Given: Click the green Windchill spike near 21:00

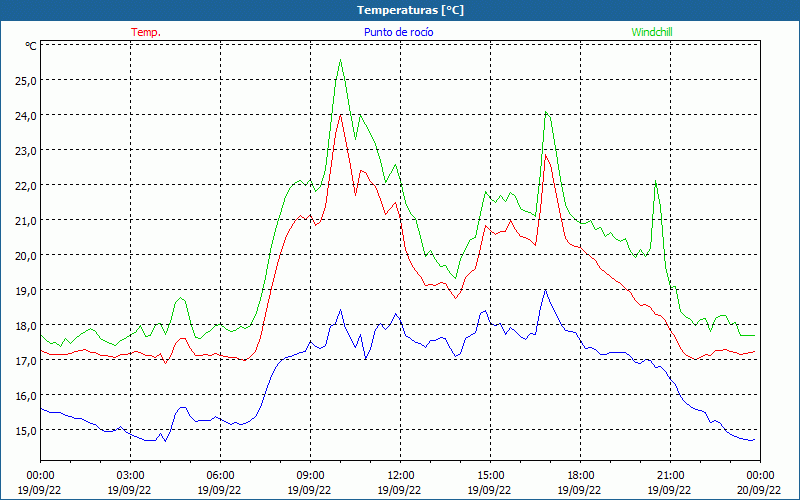Looking at the screenshot, I should (x=655, y=182).
